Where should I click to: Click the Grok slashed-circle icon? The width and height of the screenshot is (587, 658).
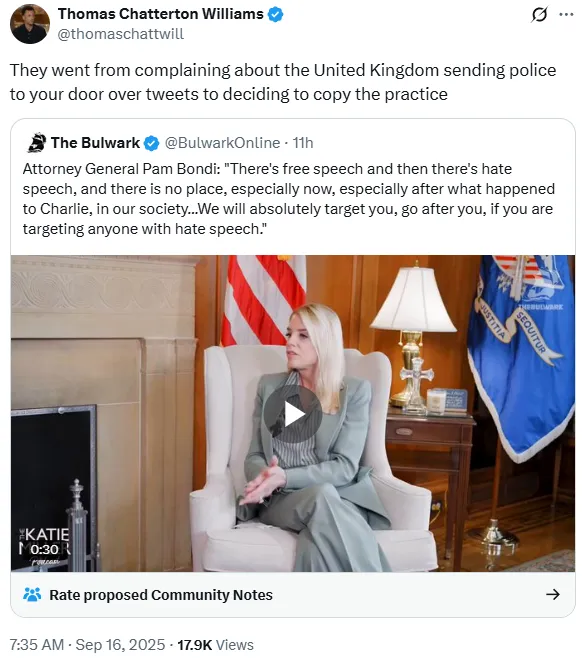(539, 15)
